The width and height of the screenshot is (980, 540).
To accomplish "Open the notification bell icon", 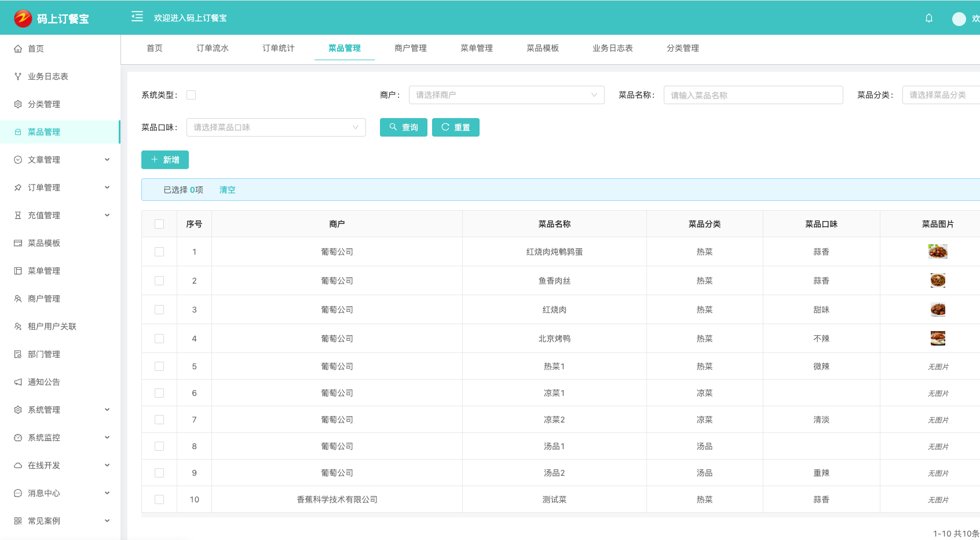I will 929,18.
